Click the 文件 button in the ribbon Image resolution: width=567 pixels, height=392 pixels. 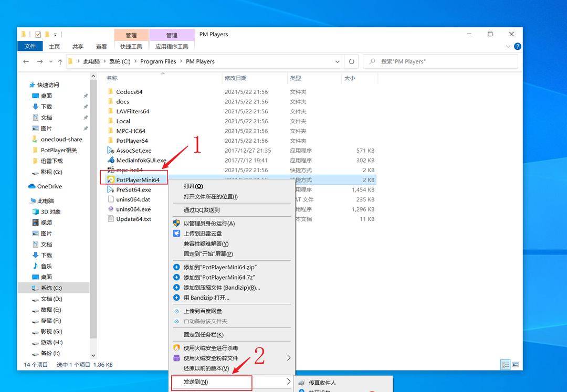click(30, 46)
